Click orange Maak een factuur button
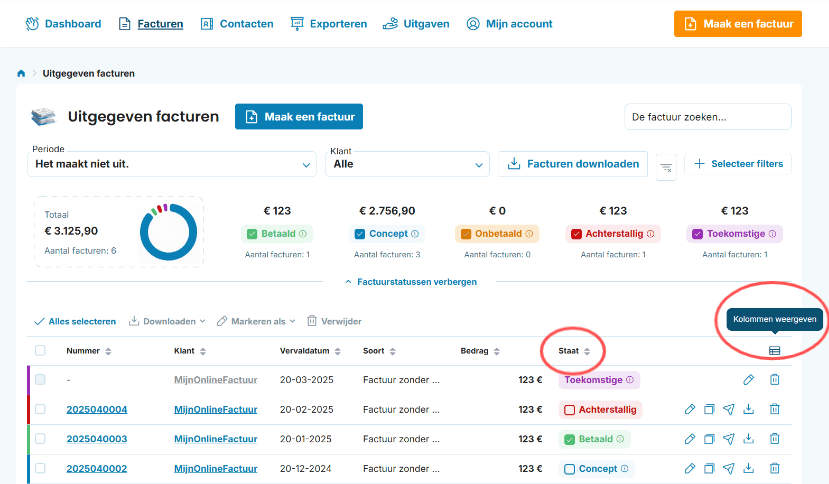This screenshot has width=829, height=484. tap(738, 24)
